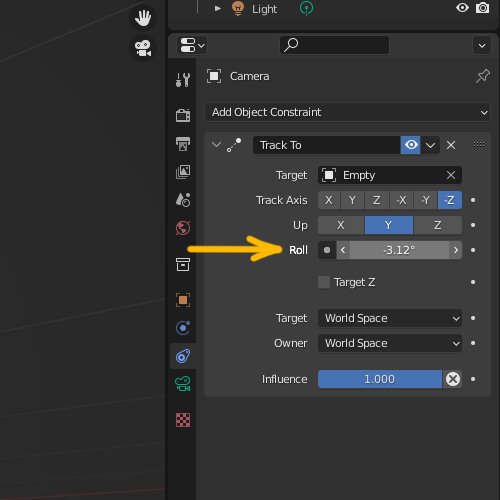The width and height of the screenshot is (500, 500).
Task: Enable the Target Z checkbox
Action: pos(324,282)
